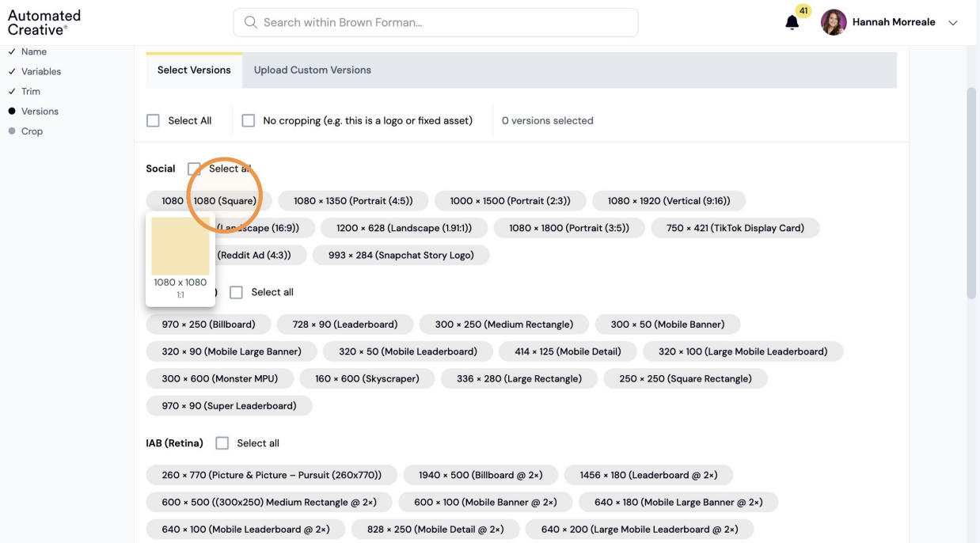Screen dimensions: 980x543
Task: Switch to the Select Versions tab
Action: [194, 70]
